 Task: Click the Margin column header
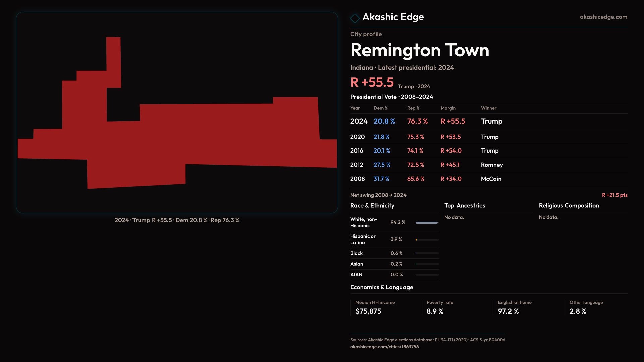[x=448, y=108]
